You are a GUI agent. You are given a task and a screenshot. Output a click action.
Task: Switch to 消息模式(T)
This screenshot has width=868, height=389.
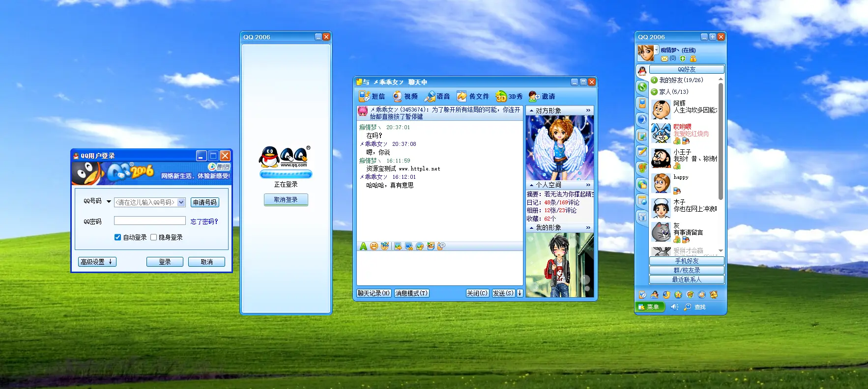click(x=411, y=293)
